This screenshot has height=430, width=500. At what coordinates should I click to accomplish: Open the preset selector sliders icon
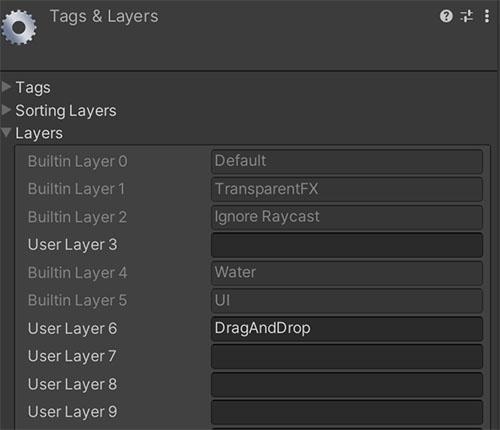466,16
